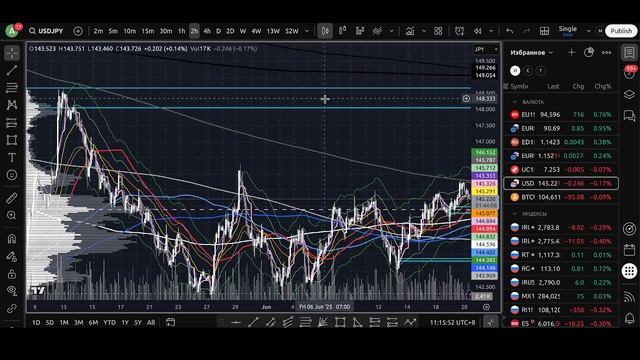The height and width of the screenshot is (360, 640).
Task: Select the 15m interval
Action: click(147, 31)
